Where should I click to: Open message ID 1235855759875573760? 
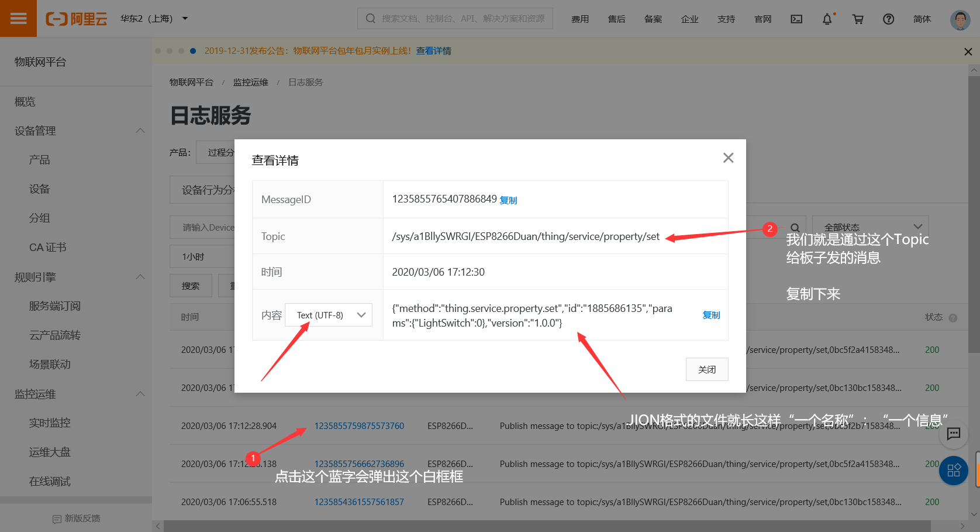[x=359, y=425]
